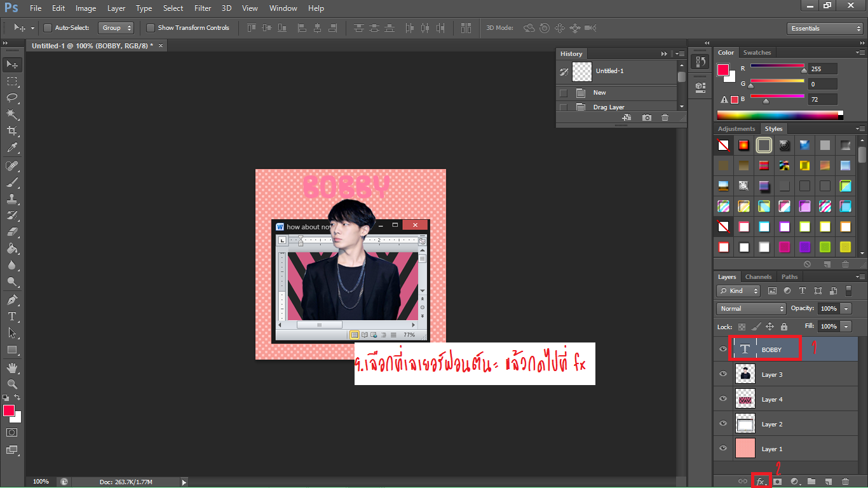Viewport: 868px width, 488px height.
Task: Select the Move tool
Action: [x=12, y=64]
